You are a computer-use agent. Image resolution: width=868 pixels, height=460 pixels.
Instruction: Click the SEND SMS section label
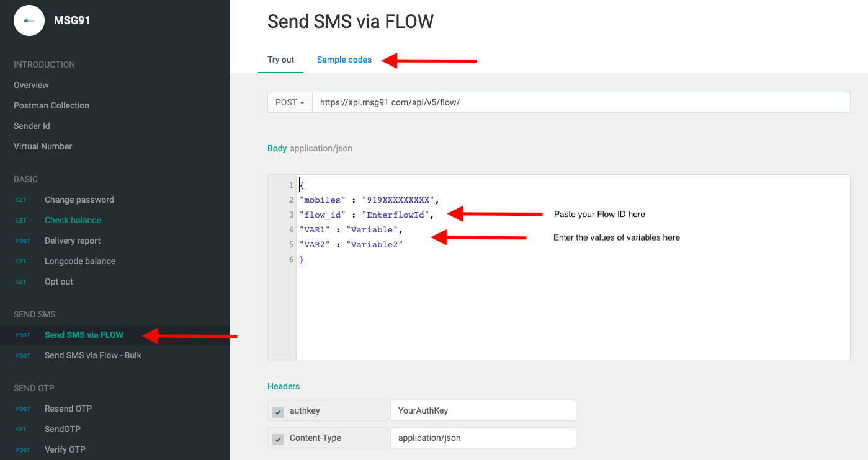35,314
